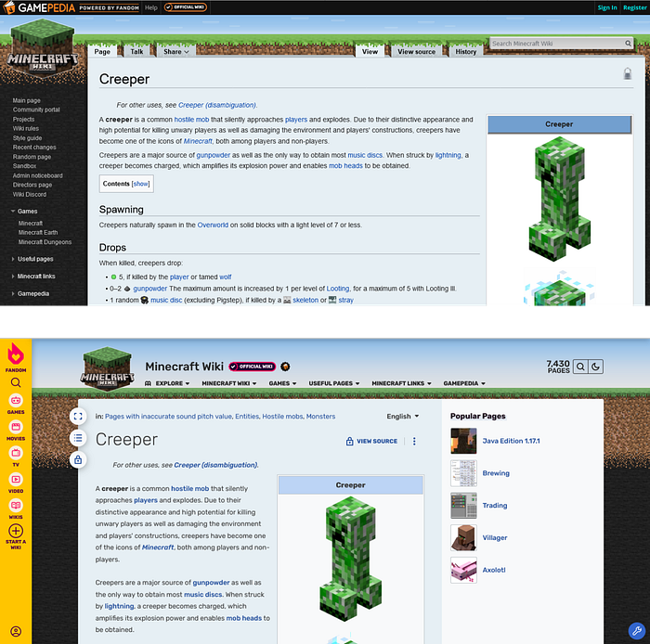Toggle dark mode with the moon button
The width and height of the screenshot is (650, 644).
click(596, 367)
